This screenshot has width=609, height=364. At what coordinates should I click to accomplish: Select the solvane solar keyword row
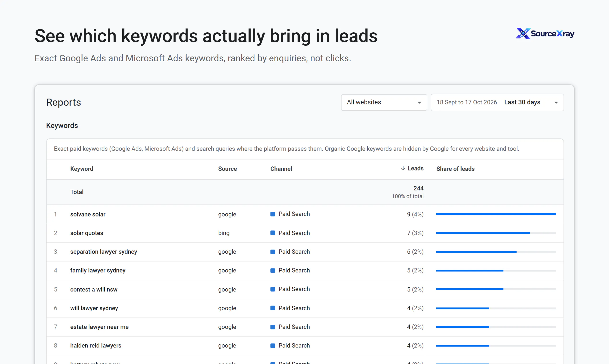(x=305, y=214)
